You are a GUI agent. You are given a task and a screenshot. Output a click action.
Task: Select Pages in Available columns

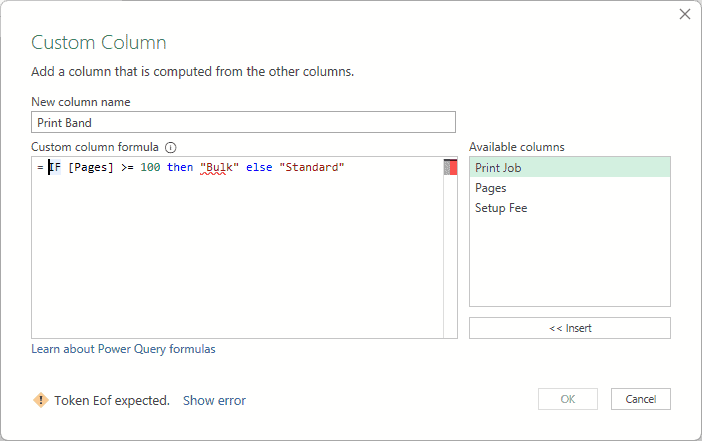point(569,188)
